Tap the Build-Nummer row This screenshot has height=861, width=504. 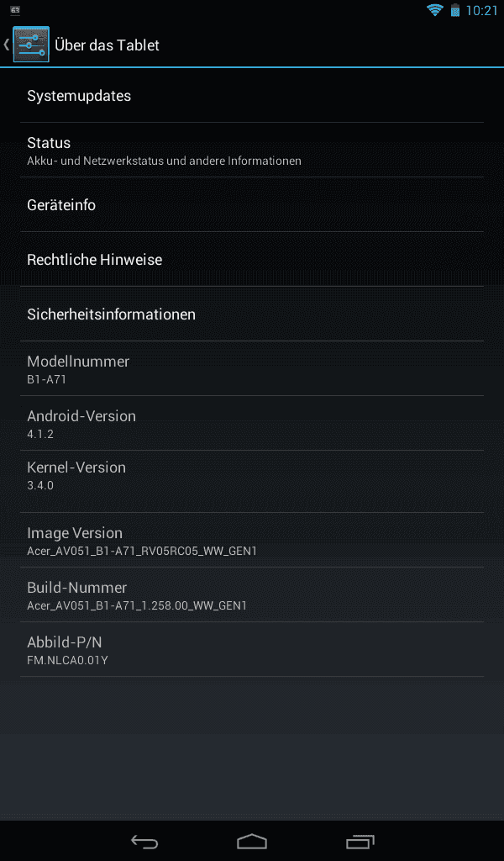point(252,594)
